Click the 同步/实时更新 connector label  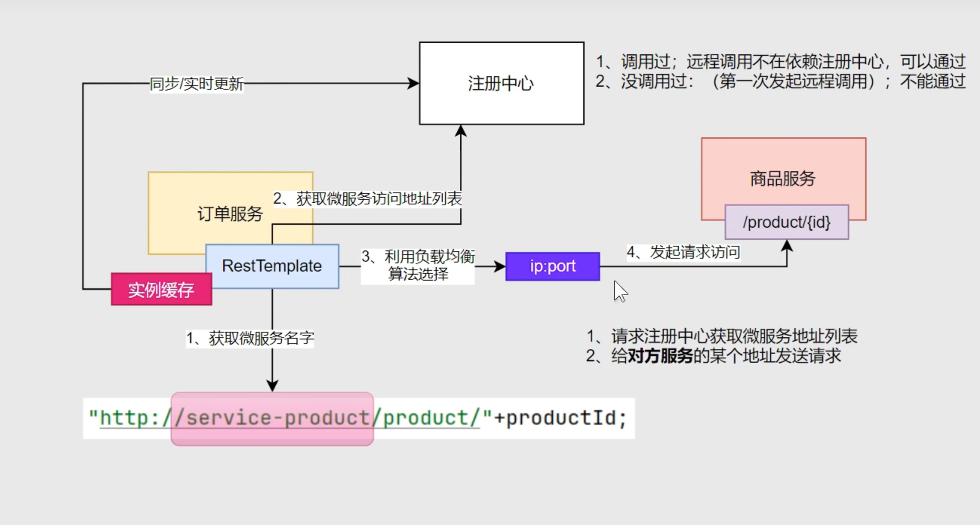(x=196, y=83)
